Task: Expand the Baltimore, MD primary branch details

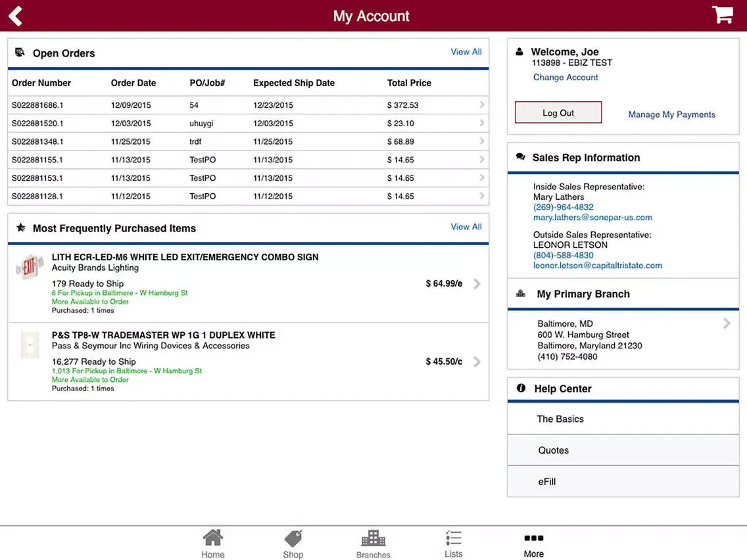Action: click(x=726, y=323)
